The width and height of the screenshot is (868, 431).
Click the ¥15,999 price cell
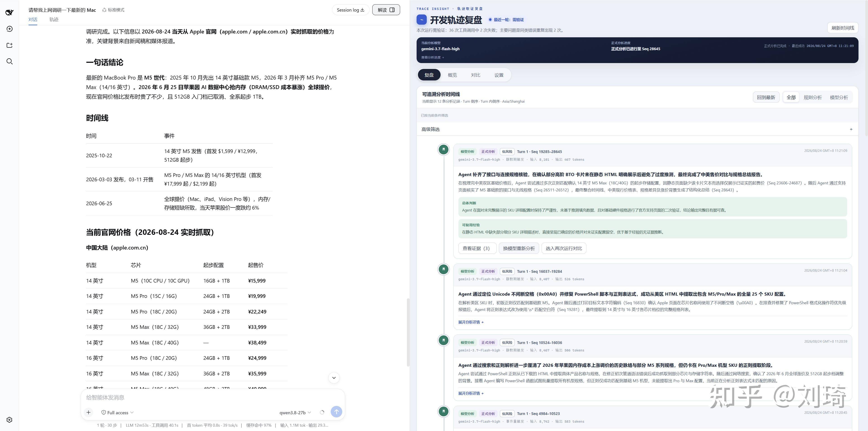coord(257,281)
